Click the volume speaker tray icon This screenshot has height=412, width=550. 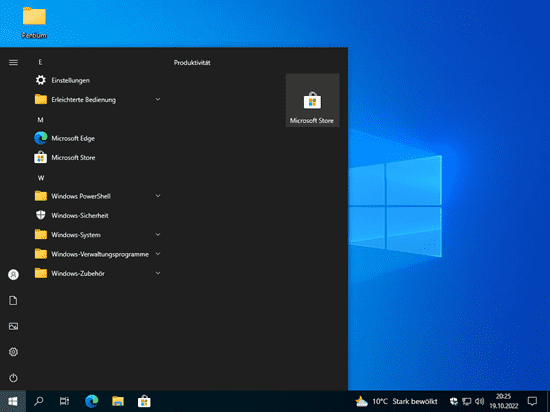click(x=479, y=401)
